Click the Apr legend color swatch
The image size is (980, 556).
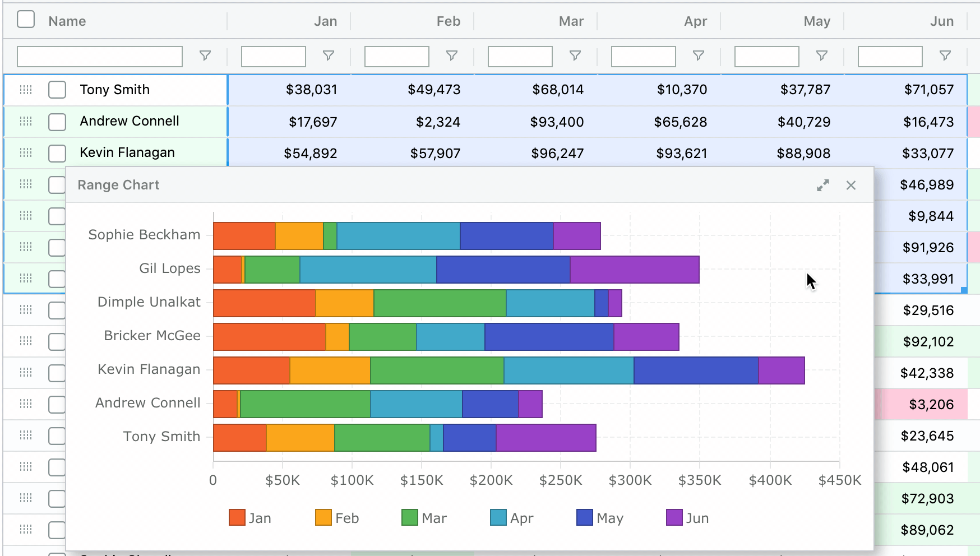coord(498,518)
